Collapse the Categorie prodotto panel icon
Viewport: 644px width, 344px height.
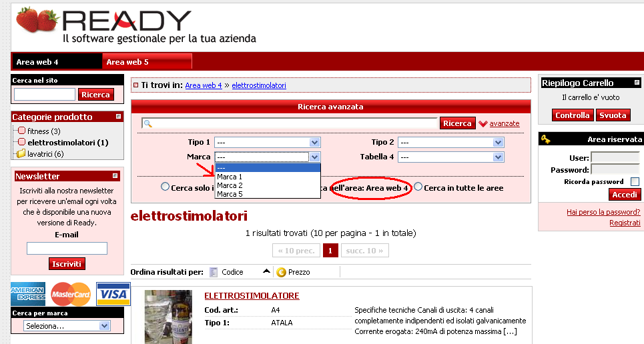[118, 117]
